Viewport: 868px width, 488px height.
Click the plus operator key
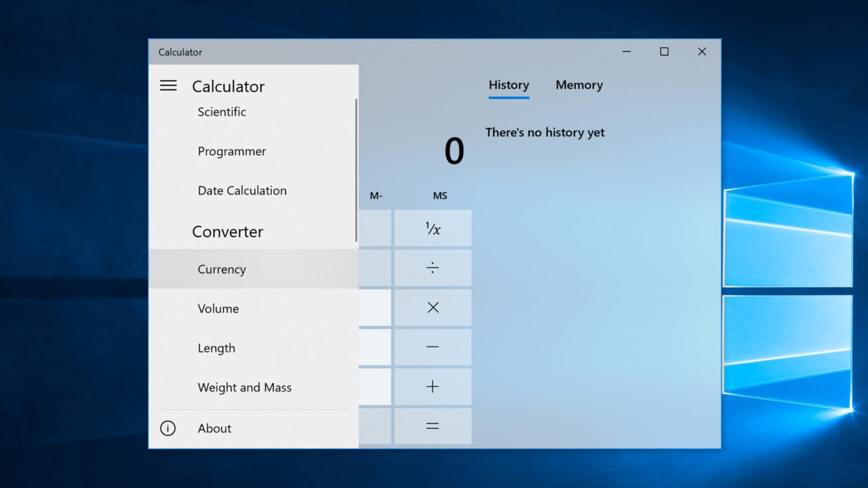tap(433, 386)
